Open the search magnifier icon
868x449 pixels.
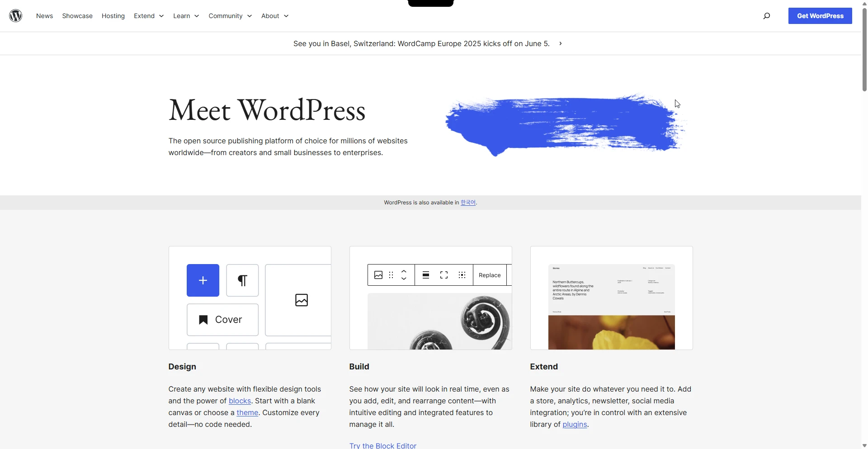767,16
